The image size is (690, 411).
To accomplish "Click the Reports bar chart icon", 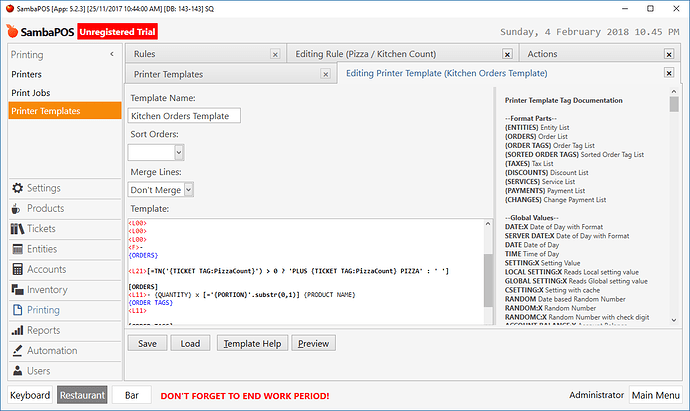I will 18,330.
